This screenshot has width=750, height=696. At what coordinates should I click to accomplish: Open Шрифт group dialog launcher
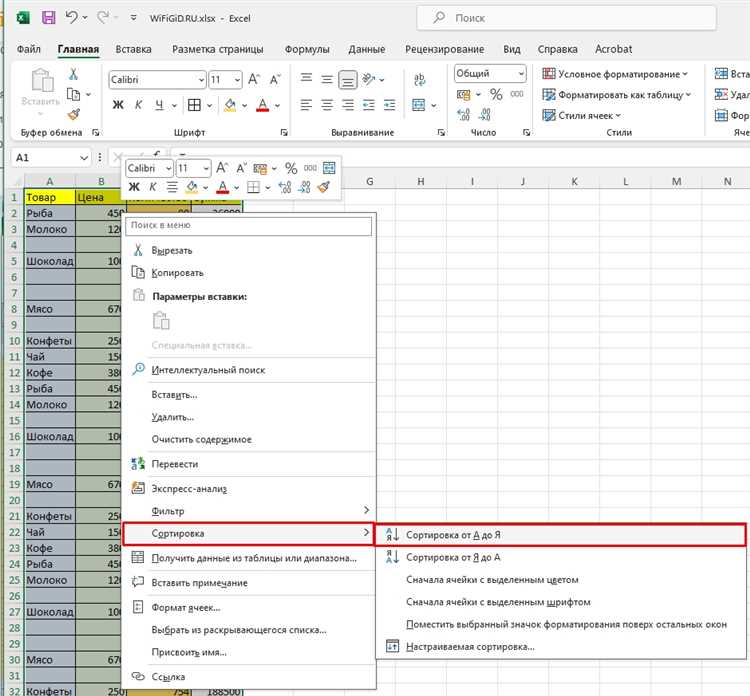[284, 133]
